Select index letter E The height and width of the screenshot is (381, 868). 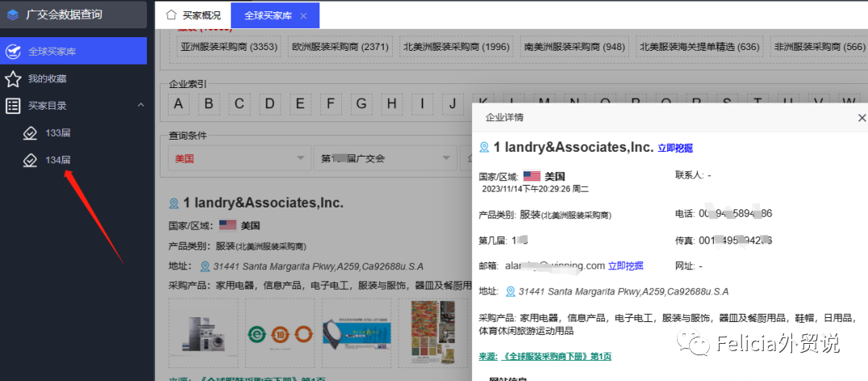tap(300, 103)
